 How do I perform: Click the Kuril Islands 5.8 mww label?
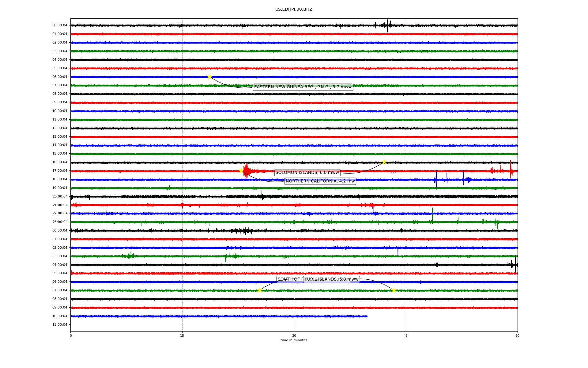(331, 279)
